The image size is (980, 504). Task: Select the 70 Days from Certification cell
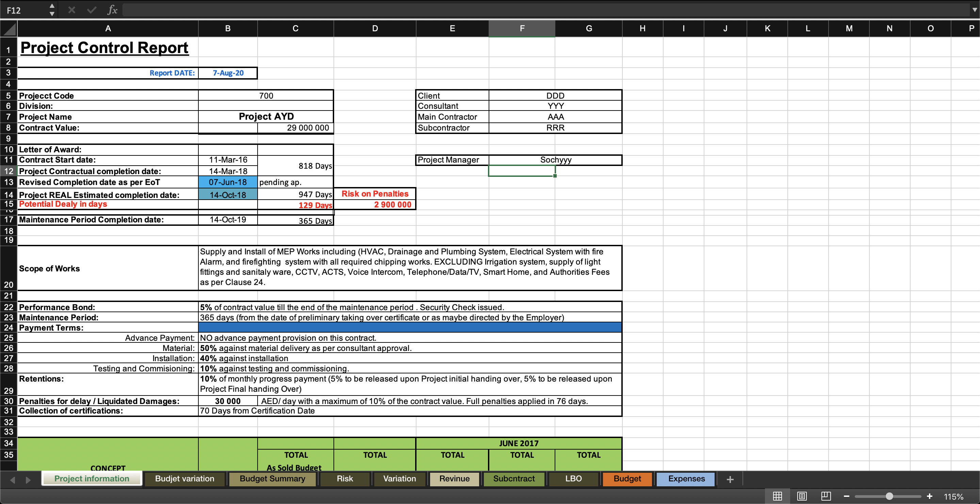pyautogui.click(x=410, y=411)
